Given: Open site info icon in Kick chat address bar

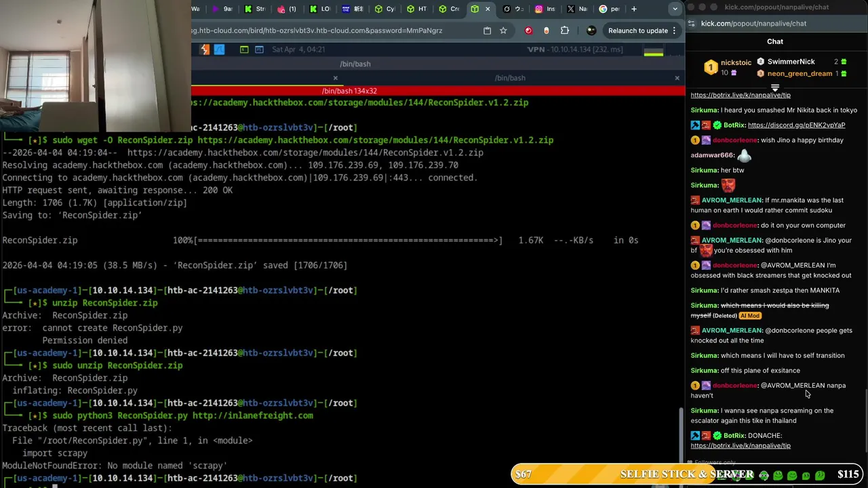Looking at the screenshot, I should [x=692, y=24].
